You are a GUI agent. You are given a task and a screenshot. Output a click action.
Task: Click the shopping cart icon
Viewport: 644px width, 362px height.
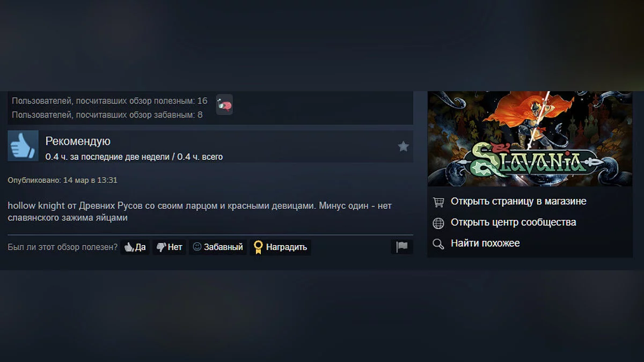point(438,202)
